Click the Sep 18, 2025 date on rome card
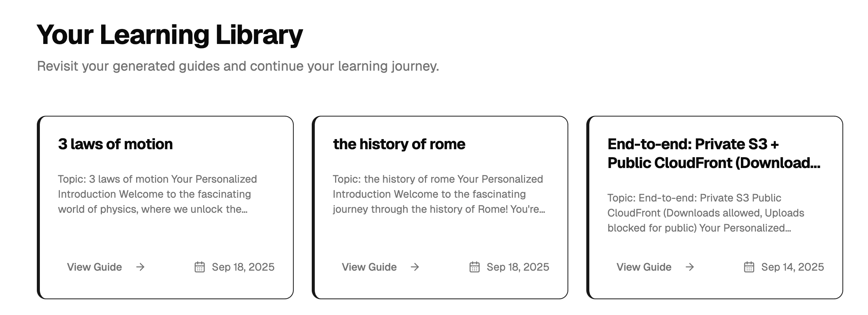This screenshot has width=868, height=315. click(x=518, y=267)
